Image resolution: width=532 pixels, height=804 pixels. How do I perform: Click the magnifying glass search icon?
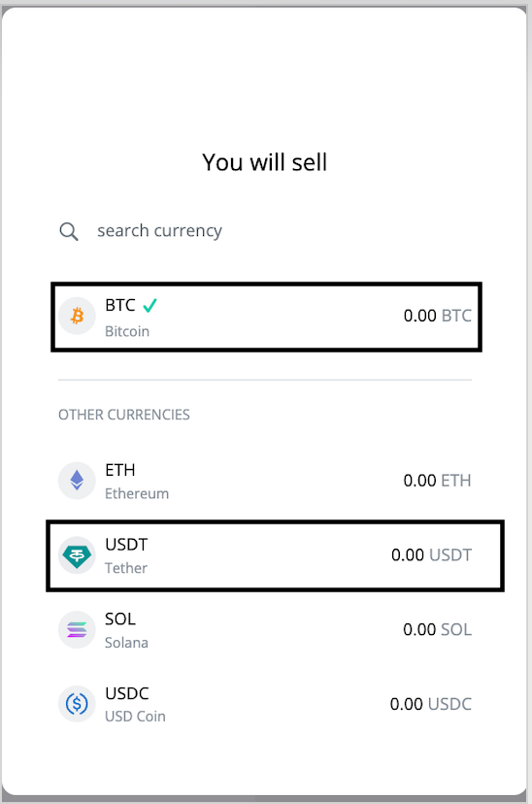click(x=69, y=231)
